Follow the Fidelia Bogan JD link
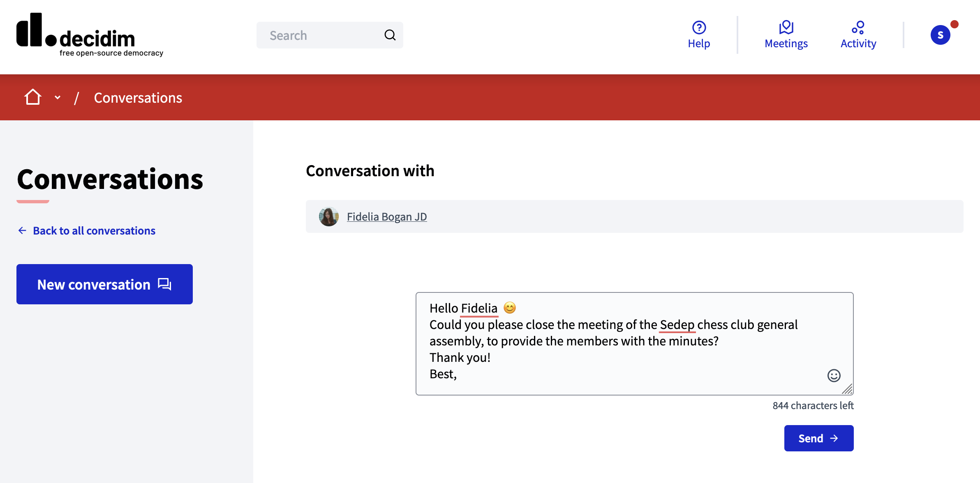The image size is (980, 483). click(386, 216)
